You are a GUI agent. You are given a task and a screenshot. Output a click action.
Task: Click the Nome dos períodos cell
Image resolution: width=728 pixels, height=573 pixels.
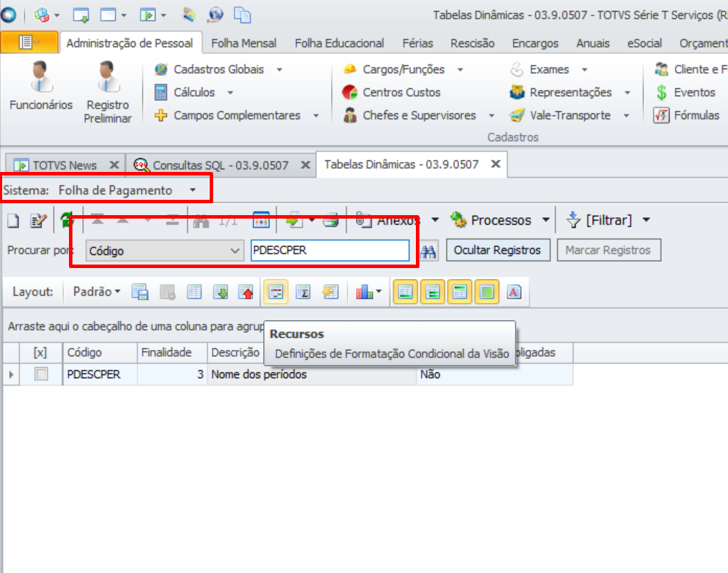tap(311, 375)
